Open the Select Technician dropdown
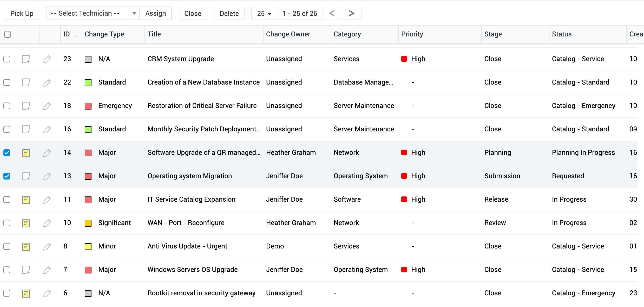The height and width of the screenshot is (307, 644). point(93,13)
